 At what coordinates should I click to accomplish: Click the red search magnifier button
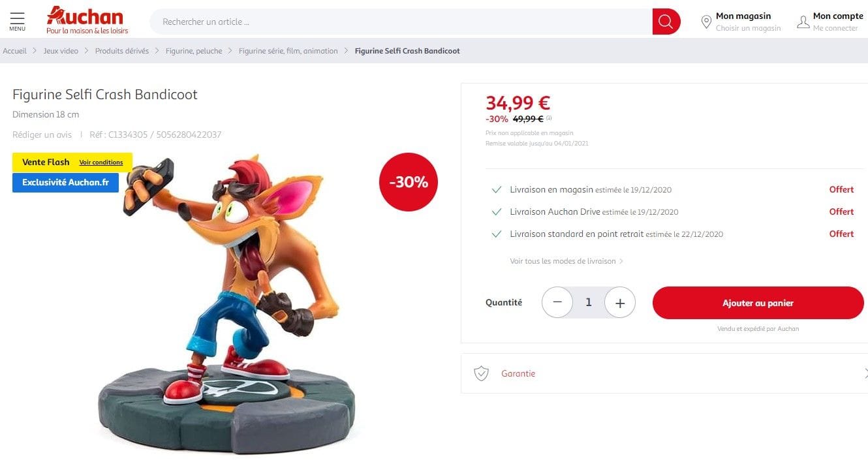point(666,22)
